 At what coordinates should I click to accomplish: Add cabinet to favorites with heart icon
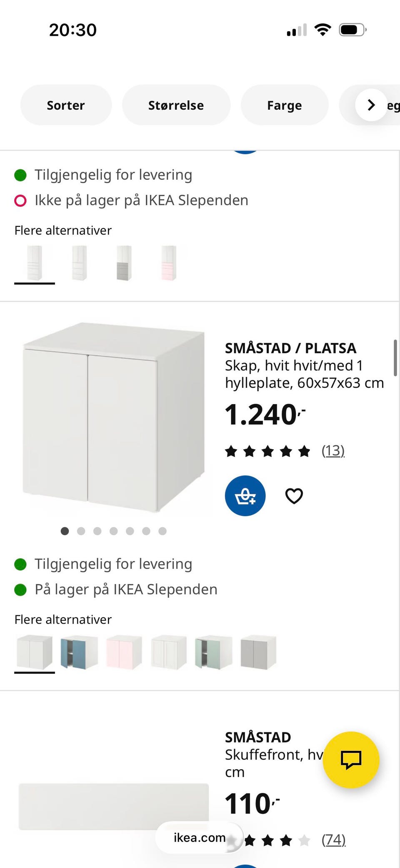294,496
